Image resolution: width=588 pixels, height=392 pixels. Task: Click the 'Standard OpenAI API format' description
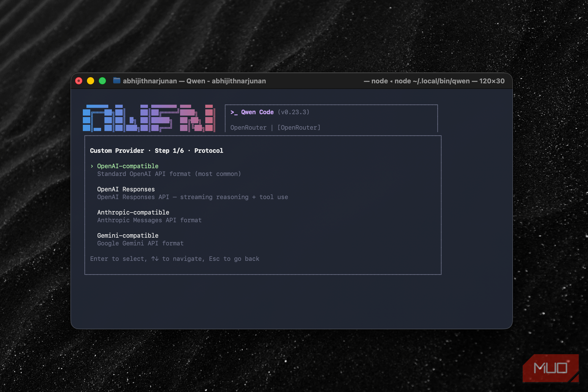click(169, 174)
